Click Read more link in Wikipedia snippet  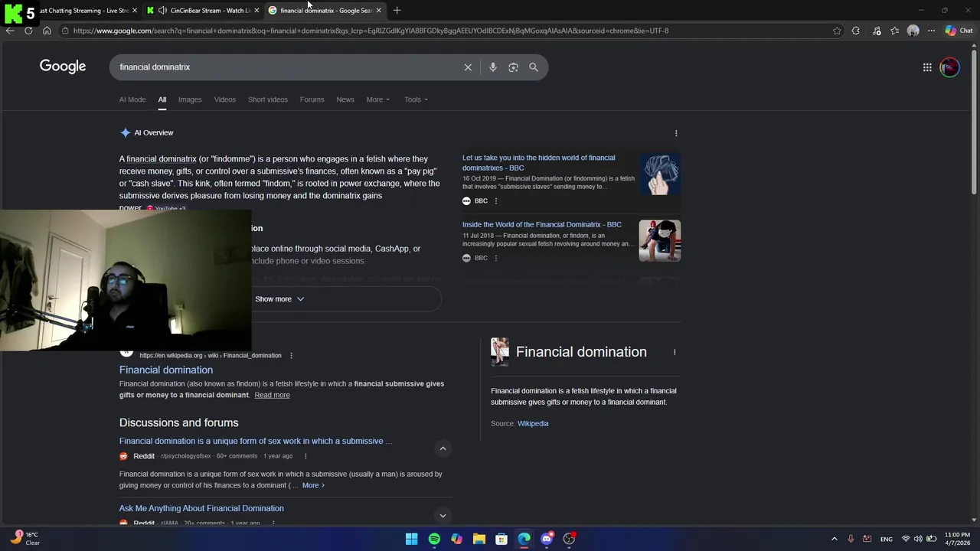coord(272,395)
